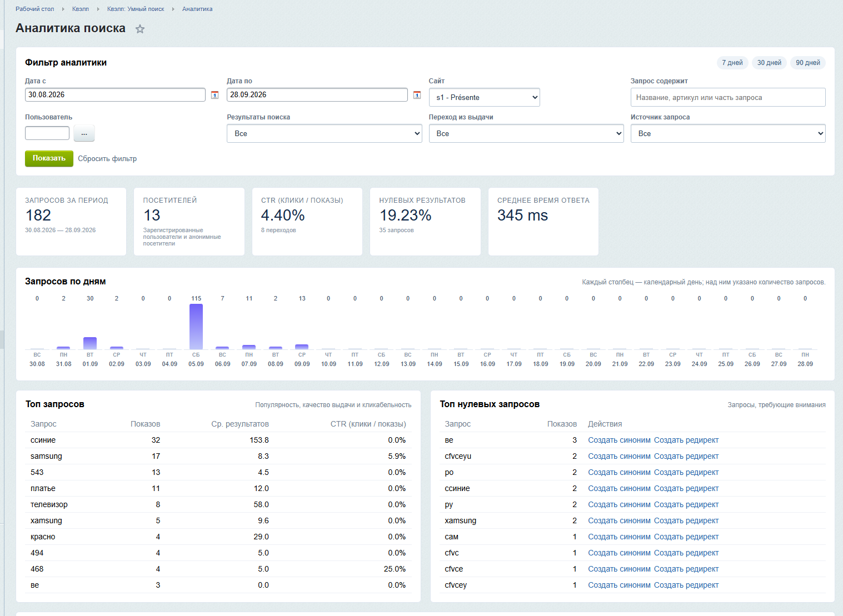Click the Пользователь ID input field
This screenshot has height=616, width=843.
47,133
